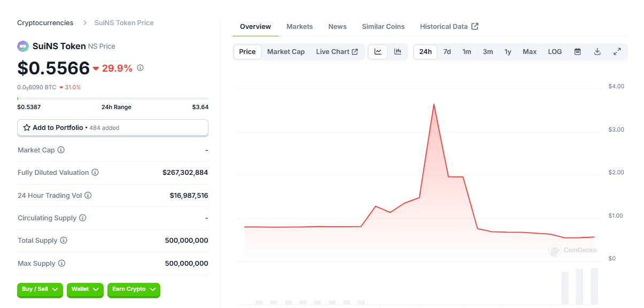The width and height of the screenshot is (644, 308).
Task: Click breadcrumb chevron after Cryptocurrencies
Action: point(84,23)
